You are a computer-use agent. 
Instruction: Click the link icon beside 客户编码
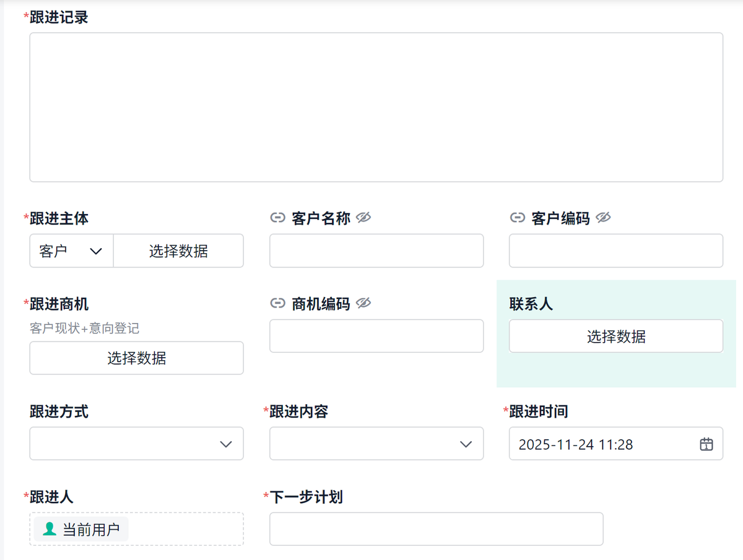[x=517, y=218]
